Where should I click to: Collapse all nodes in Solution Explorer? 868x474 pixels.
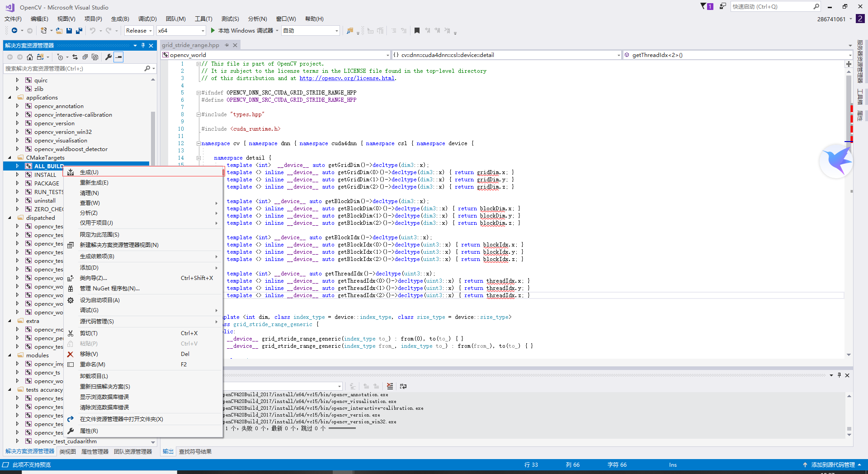[85, 57]
